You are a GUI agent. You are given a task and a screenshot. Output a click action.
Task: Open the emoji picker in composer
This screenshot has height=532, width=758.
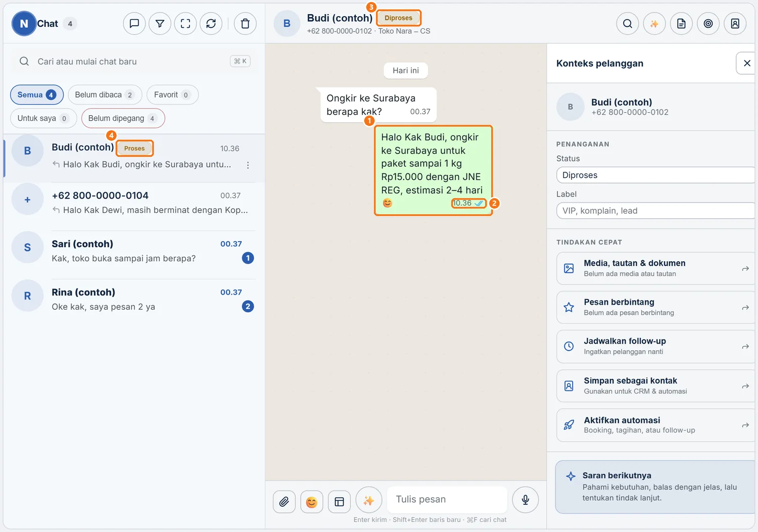click(x=312, y=502)
